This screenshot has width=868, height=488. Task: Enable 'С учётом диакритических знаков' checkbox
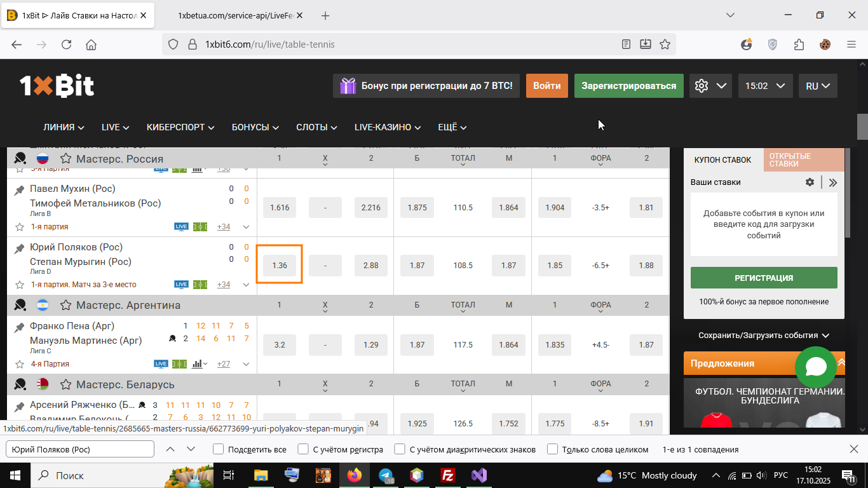(400, 449)
